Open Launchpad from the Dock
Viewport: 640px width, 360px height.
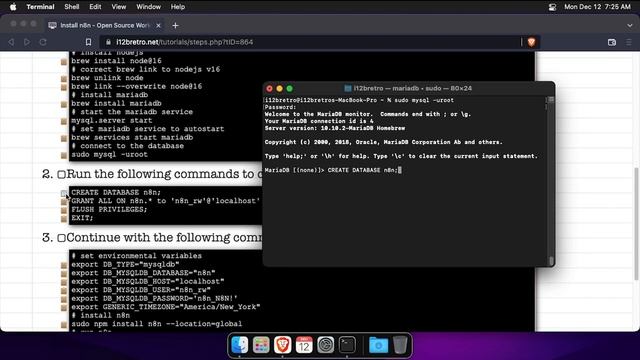click(x=261, y=345)
